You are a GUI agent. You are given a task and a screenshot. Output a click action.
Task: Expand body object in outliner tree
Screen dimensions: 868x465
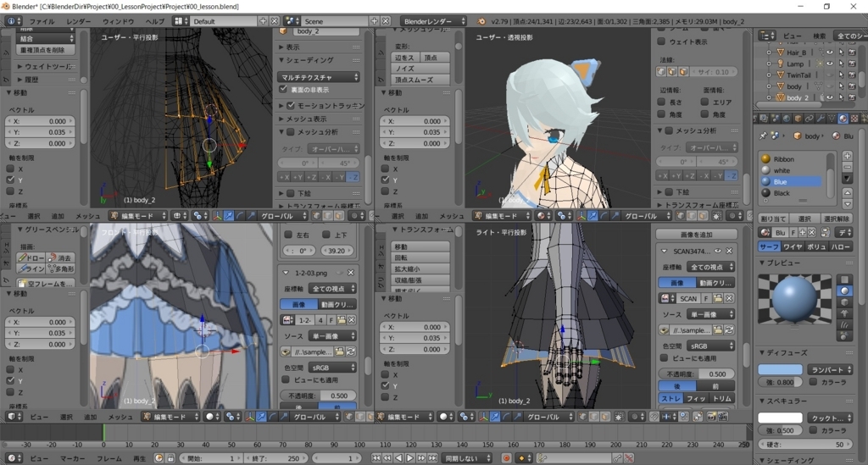point(768,86)
